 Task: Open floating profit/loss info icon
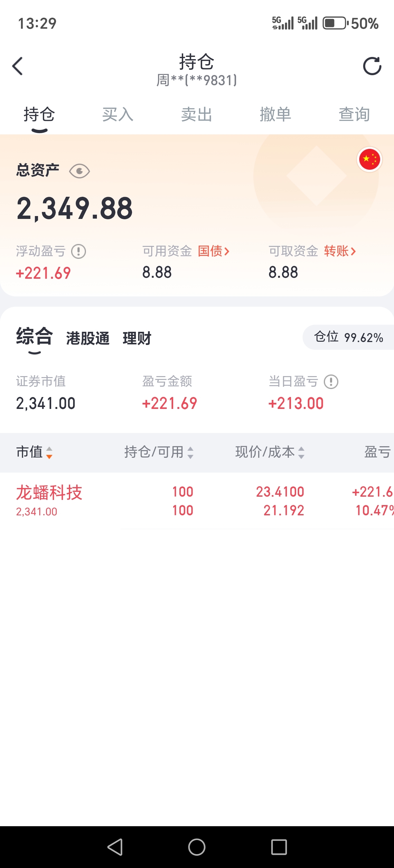(x=79, y=251)
